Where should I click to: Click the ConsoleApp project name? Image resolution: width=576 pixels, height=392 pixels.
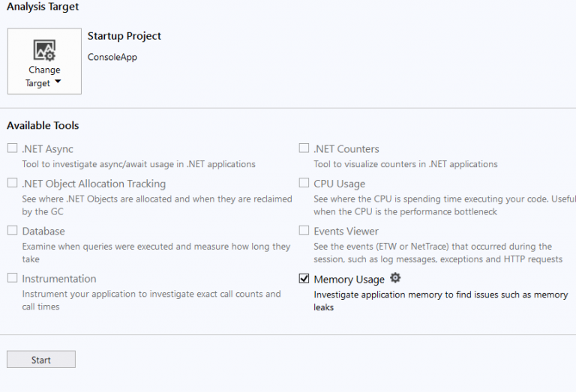click(112, 57)
